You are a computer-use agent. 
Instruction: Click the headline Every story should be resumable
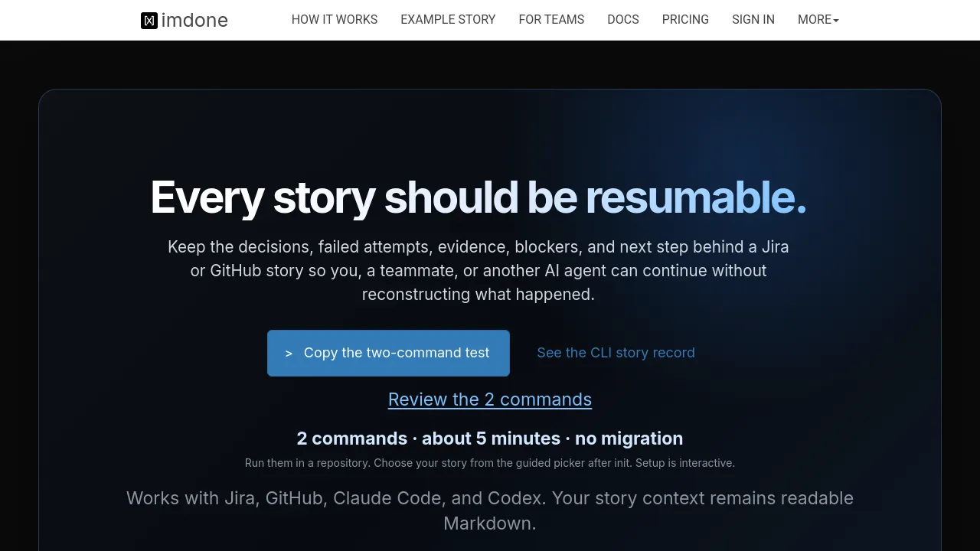[x=479, y=197]
